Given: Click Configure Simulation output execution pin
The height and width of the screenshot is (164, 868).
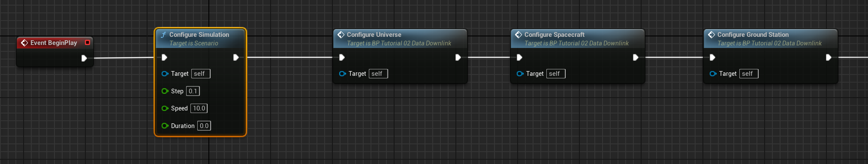Looking at the screenshot, I should coord(236,57).
